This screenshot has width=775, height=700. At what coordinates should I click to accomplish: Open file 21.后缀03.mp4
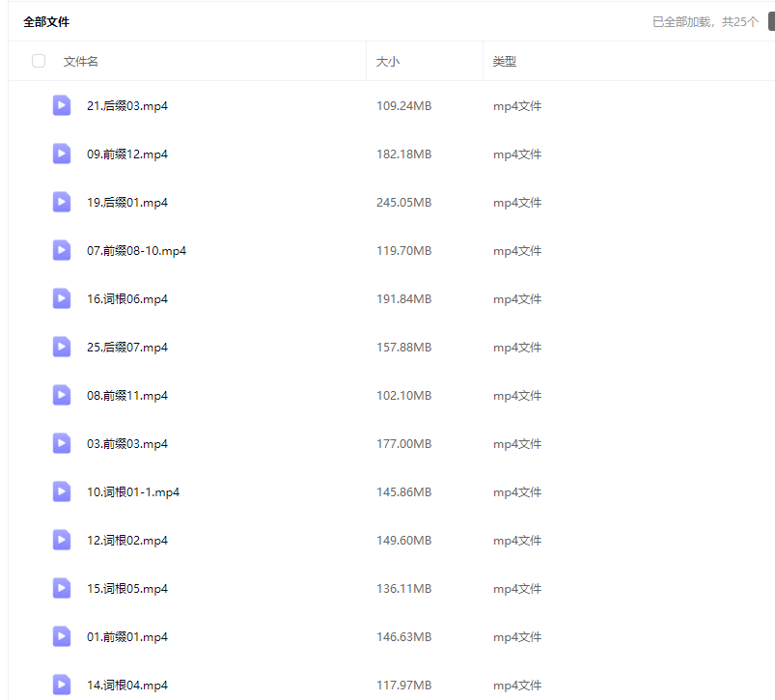tap(127, 106)
